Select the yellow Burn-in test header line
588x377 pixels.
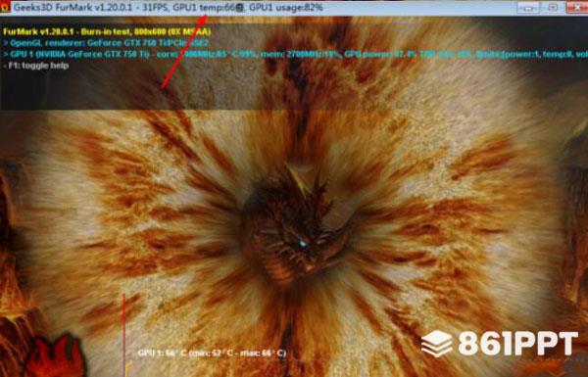pos(107,32)
